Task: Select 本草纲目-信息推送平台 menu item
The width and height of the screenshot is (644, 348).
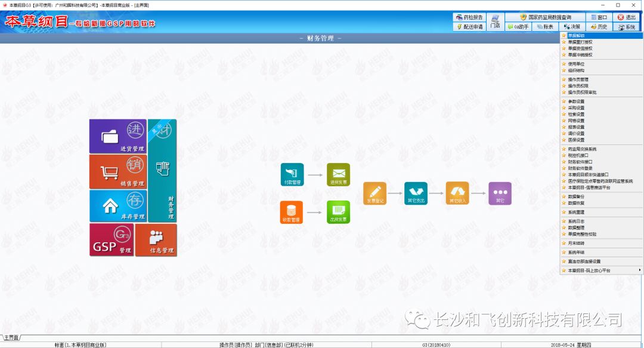Action: pyautogui.click(x=601, y=187)
